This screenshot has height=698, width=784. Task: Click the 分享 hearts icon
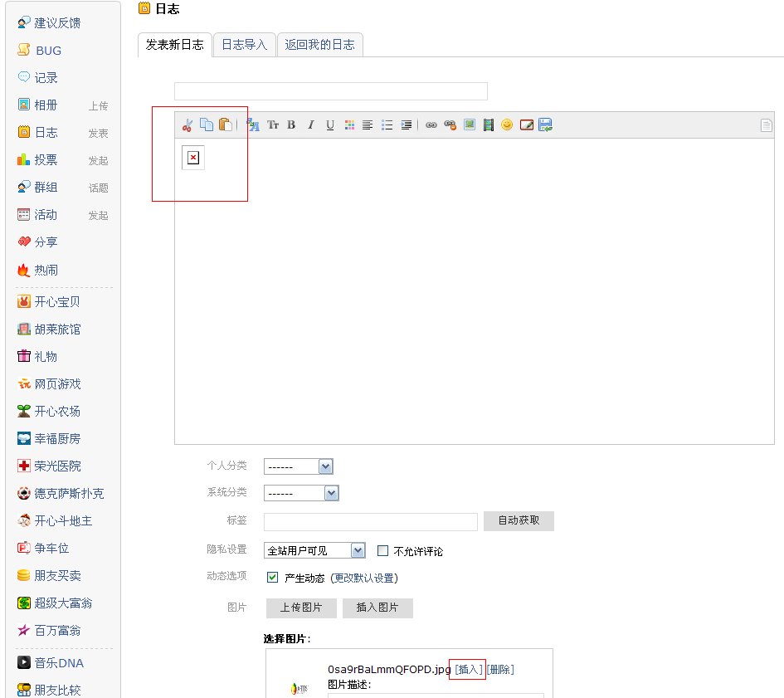[x=24, y=242]
